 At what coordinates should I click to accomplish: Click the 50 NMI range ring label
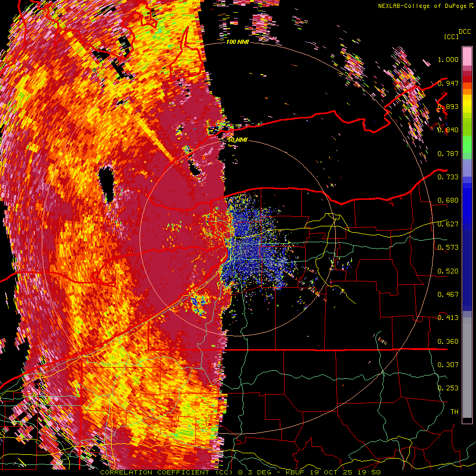click(237, 140)
